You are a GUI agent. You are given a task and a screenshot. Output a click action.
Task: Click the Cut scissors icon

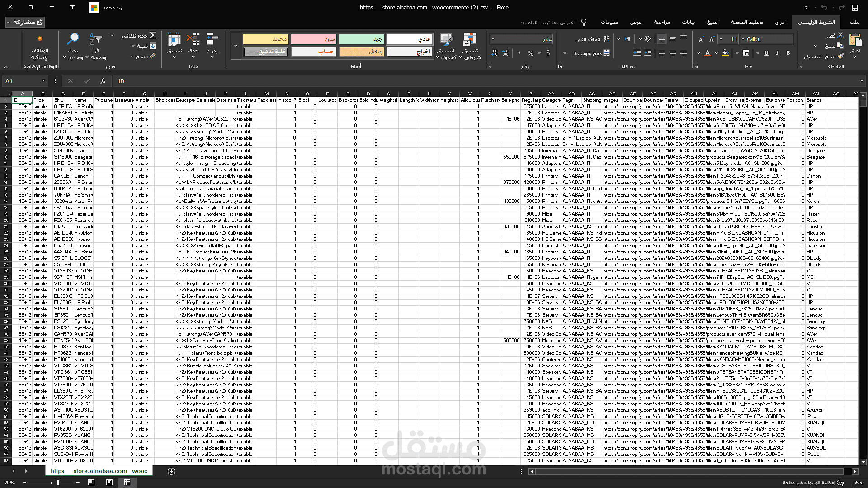click(x=840, y=35)
